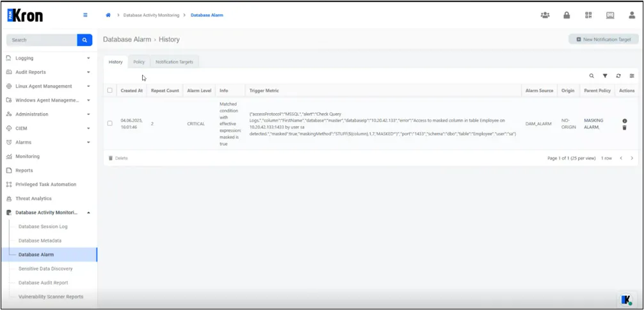Refresh the alarm history table
This screenshot has height=310, width=644.
(x=618, y=76)
